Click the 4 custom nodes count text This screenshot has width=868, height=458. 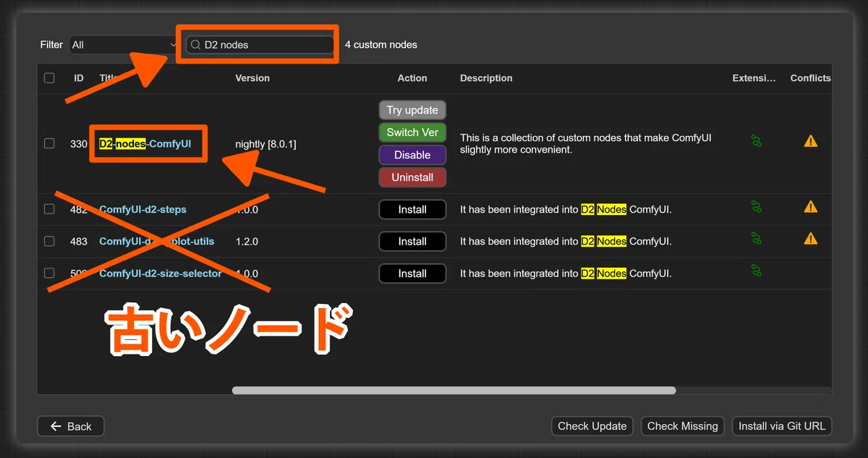[x=381, y=45]
